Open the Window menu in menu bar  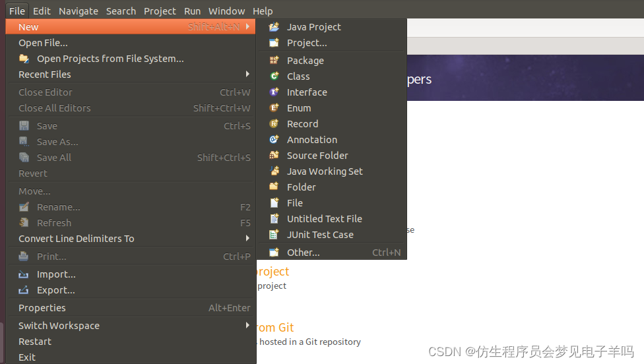(226, 11)
